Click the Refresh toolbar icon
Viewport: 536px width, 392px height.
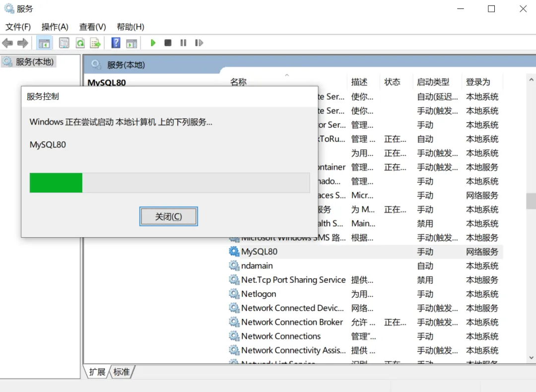pyautogui.click(x=80, y=43)
